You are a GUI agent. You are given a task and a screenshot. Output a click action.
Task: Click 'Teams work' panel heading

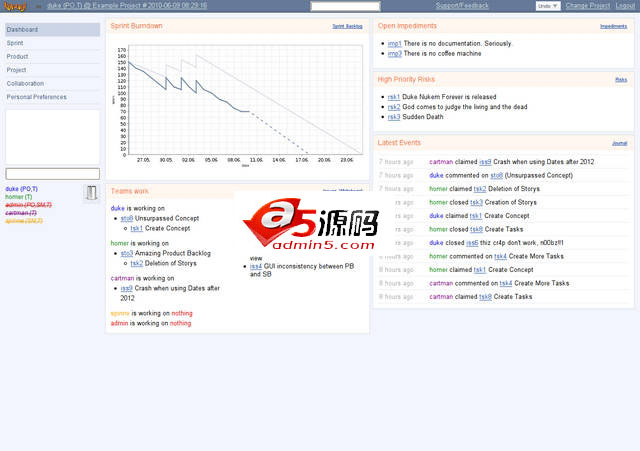point(130,191)
